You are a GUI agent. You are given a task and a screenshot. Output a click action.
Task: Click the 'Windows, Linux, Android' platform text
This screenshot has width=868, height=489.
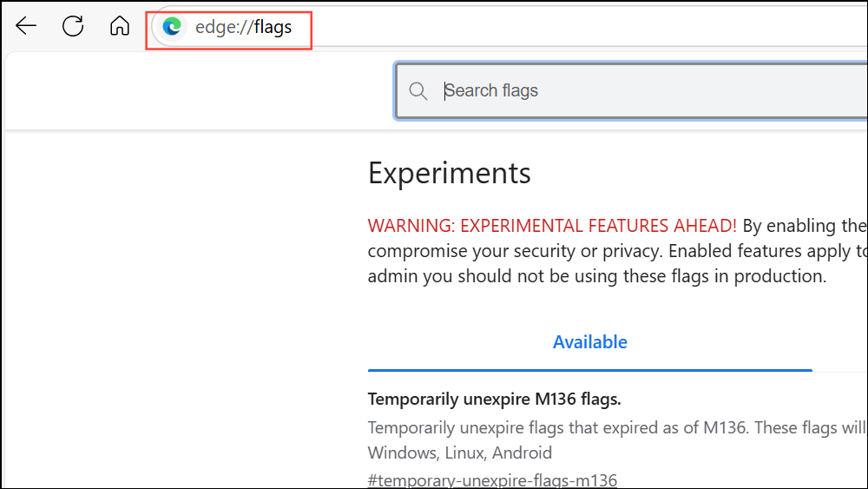tap(459, 453)
